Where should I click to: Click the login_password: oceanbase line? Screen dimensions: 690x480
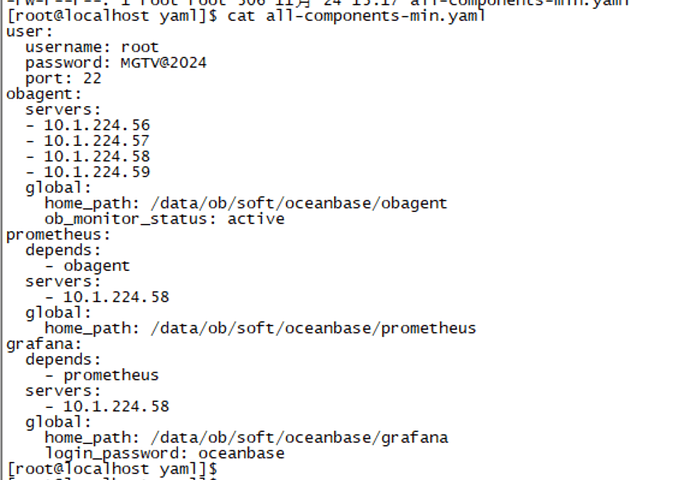pos(164,453)
